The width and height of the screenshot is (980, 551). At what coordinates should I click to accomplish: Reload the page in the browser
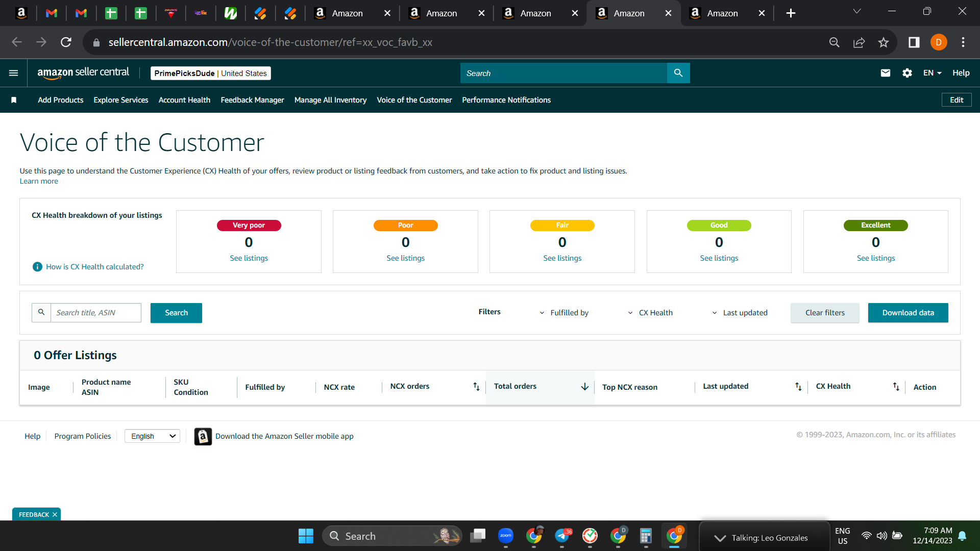(66, 42)
